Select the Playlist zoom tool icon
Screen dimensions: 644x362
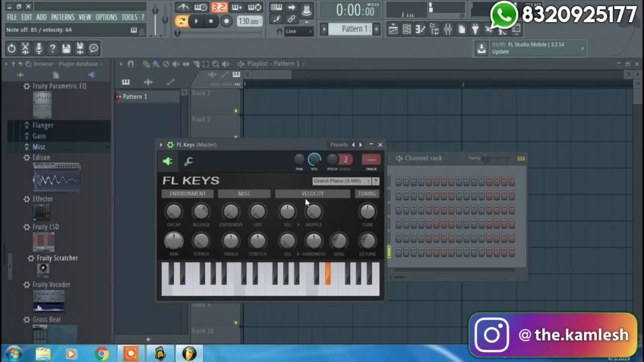(215, 64)
